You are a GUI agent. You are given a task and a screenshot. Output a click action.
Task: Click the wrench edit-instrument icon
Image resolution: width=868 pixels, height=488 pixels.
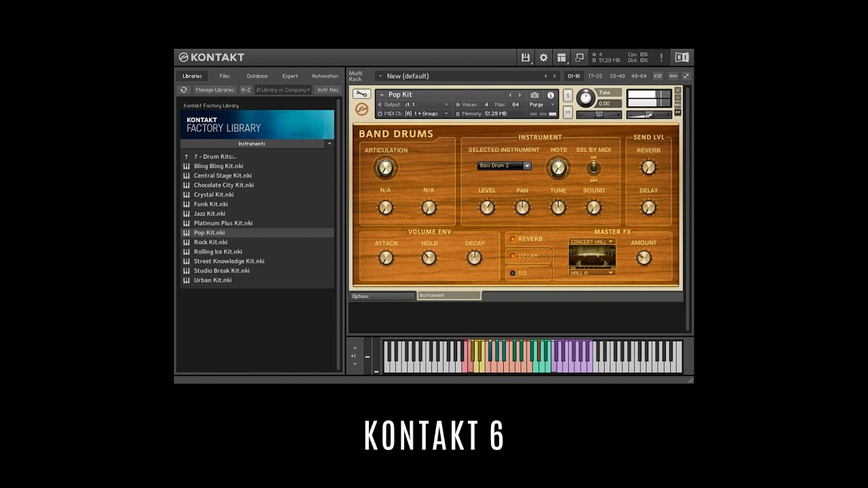click(362, 94)
